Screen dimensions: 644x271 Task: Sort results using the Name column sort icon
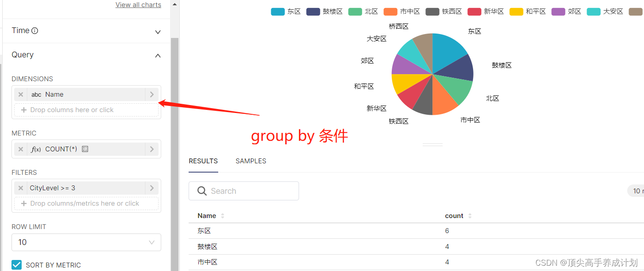pos(223,215)
